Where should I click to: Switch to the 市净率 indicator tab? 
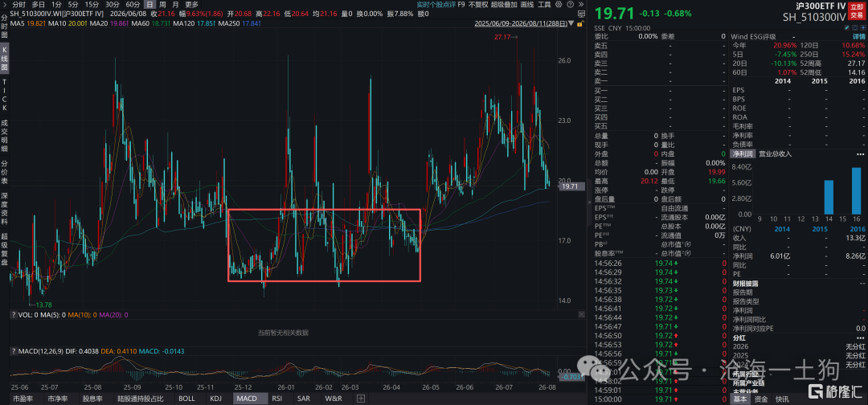[58, 398]
